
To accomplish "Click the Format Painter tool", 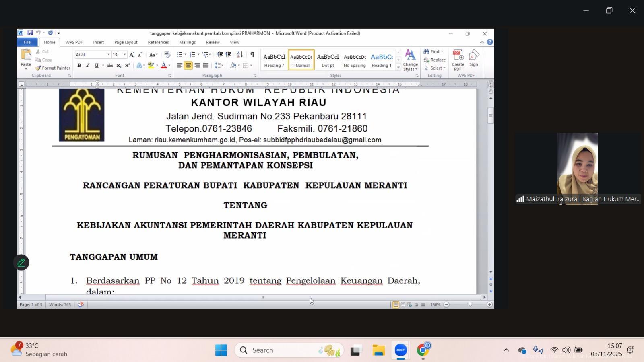I will 52,68.
